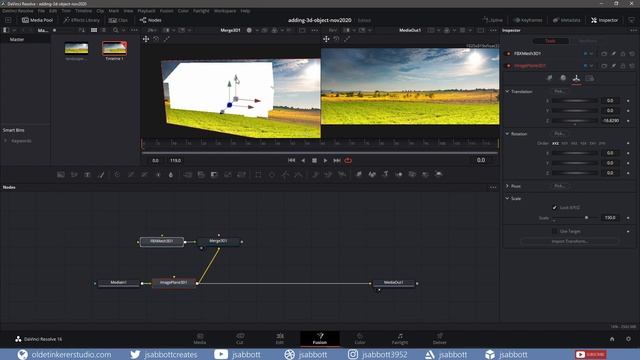
Task: Add a Shape 3D node from the toolbar
Action: 372,175
